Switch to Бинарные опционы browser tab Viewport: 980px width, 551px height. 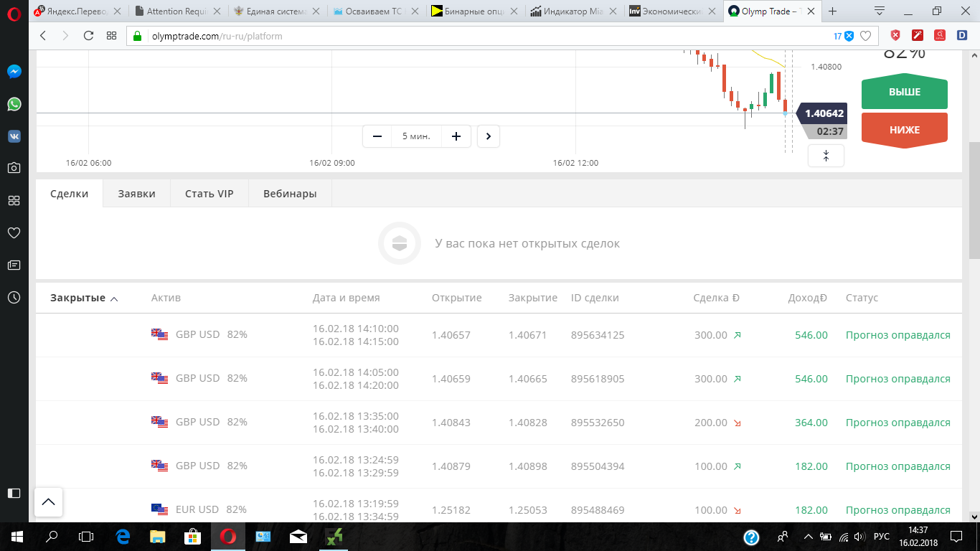click(475, 11)
